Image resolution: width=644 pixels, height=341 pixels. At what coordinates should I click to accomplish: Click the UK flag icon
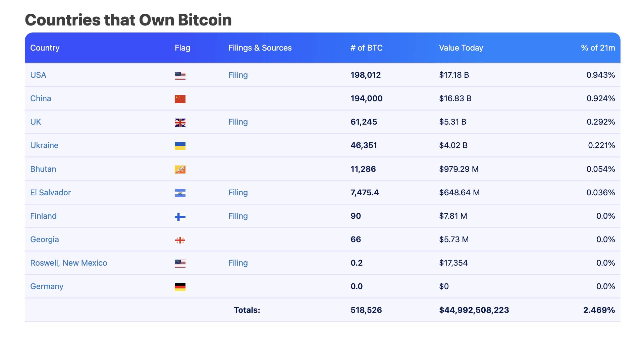coord(180,123)
